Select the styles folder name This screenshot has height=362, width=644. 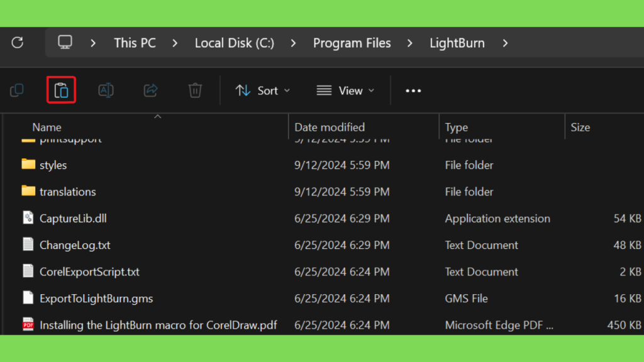point(53,165)
